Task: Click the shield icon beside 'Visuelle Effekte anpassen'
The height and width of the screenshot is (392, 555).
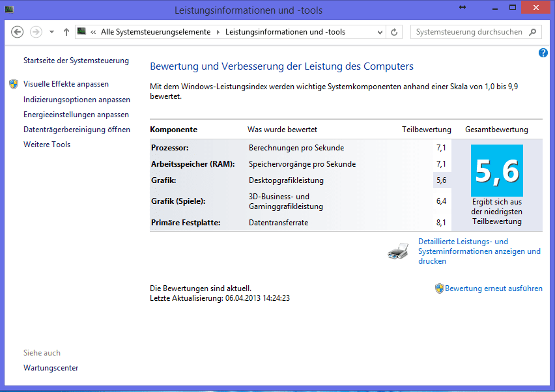Action: [x=14, y=84]
